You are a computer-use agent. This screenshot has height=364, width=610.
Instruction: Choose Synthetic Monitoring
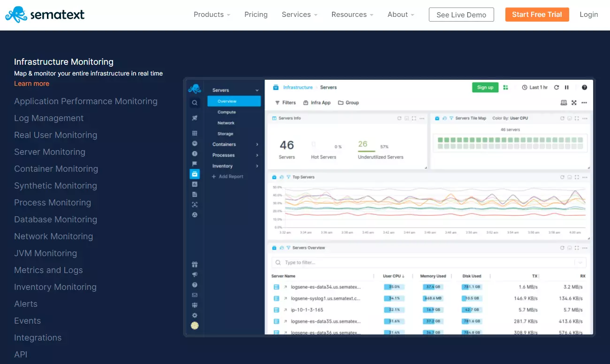click(x=55, y=186)
